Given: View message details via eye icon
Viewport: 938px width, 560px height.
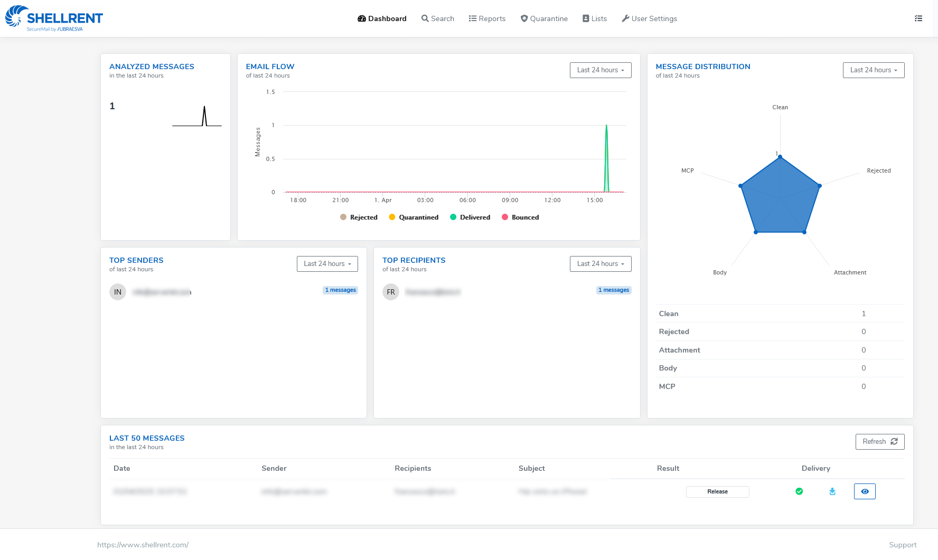Looking at the screenshot, I should click(865, 491).
